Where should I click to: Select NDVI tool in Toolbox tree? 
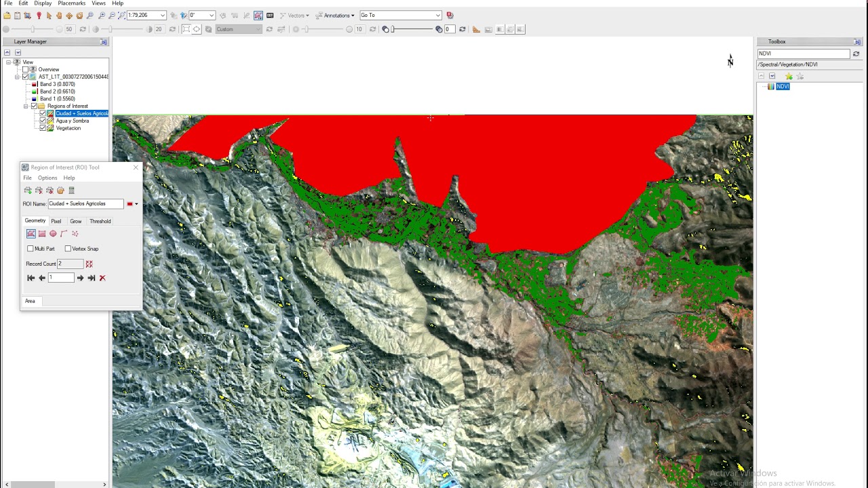click(783, 87)
